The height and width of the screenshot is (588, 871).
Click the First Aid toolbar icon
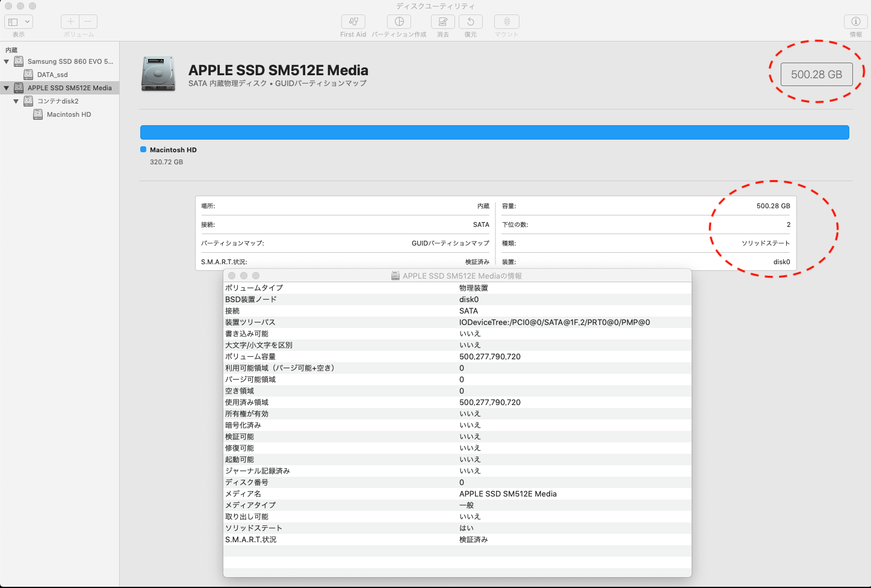353,22
